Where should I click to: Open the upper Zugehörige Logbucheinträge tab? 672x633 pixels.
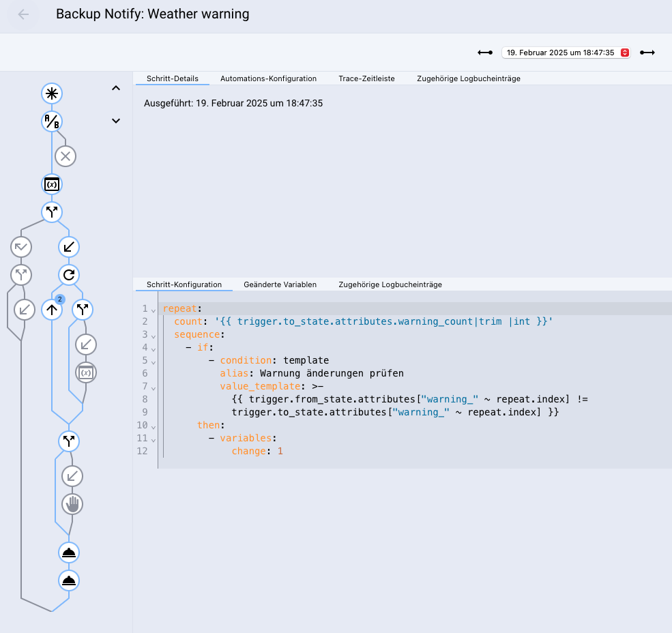pos(469,78)
